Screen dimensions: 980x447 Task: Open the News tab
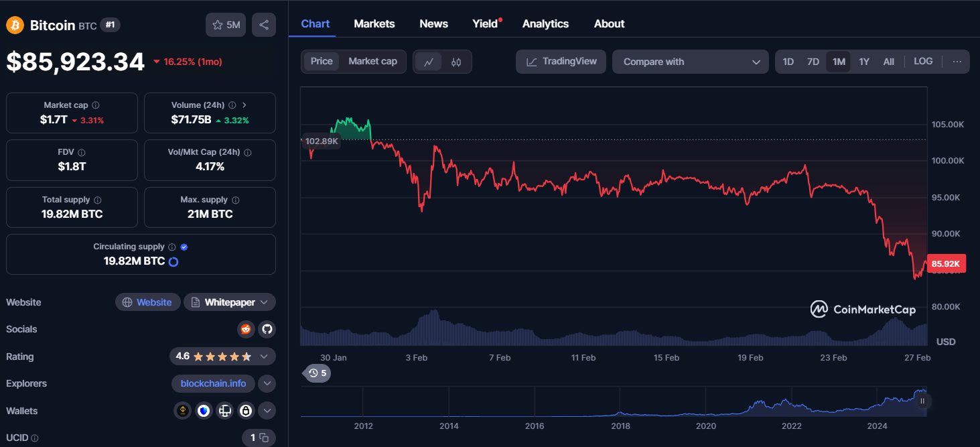point(434,24)
